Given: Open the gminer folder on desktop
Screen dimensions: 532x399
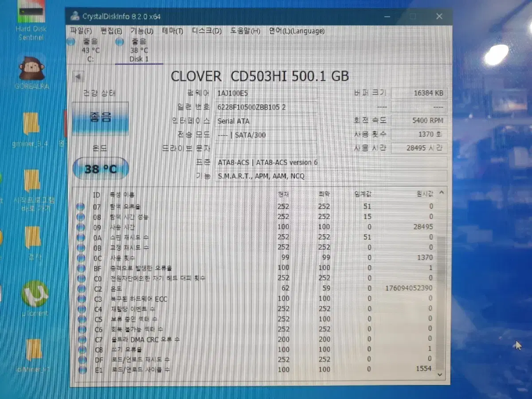Looking at the screenshot, I should [31, 130].
